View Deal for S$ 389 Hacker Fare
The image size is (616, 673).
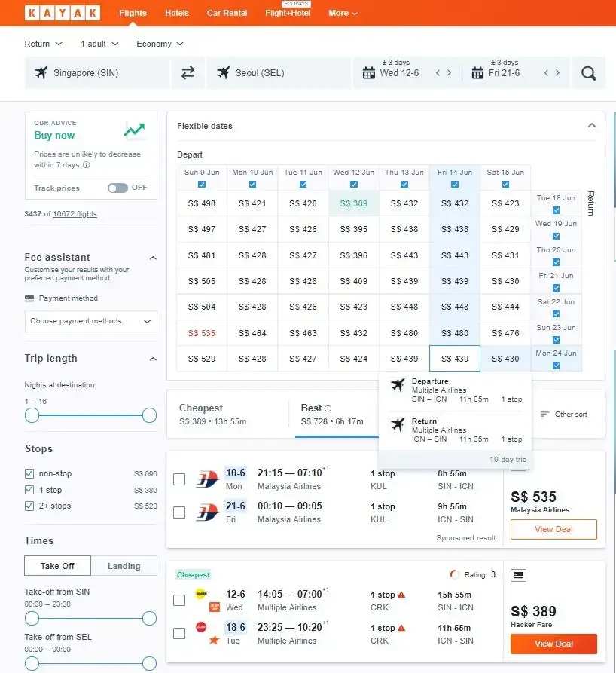(x=553, y=644)
